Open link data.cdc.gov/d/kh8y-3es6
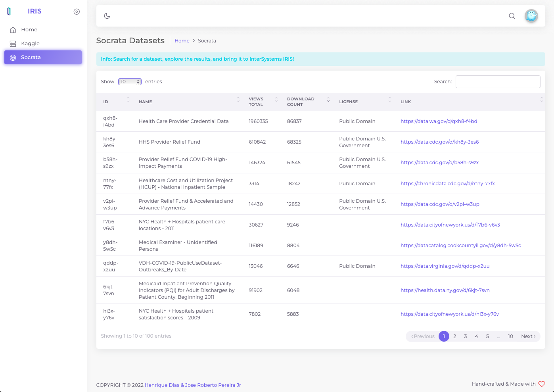 point(440,142)
